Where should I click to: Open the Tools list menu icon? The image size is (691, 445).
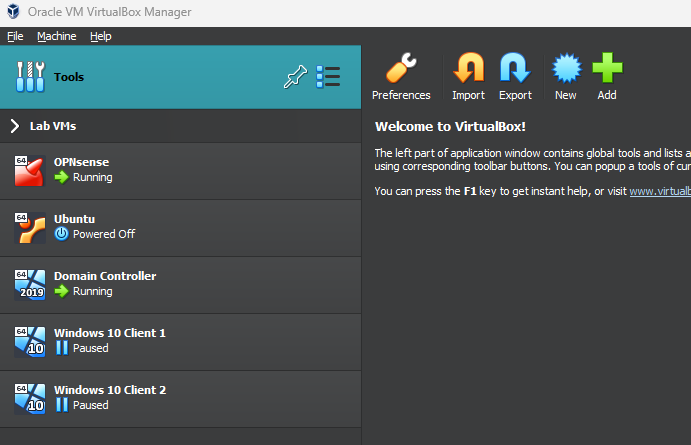click(328, 77)
